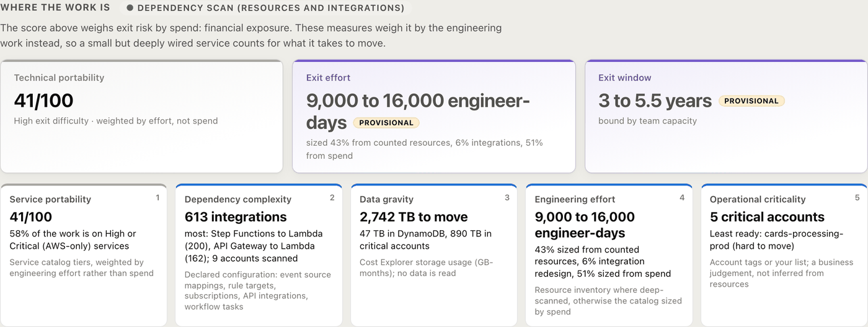Click the Dependency Scan status dot
Image resolution: width=868 pixels, height=327 pixels.
[130, 8]
